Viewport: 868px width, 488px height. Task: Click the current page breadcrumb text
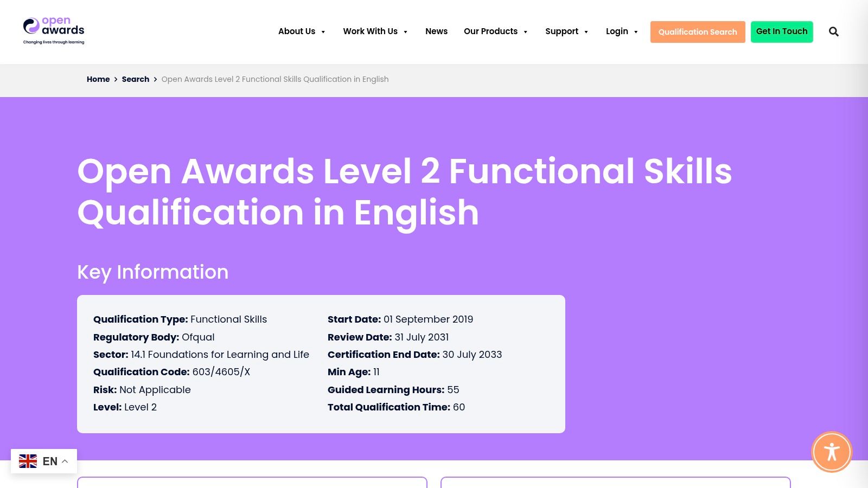pyautogui.click(x=275, y=79)
